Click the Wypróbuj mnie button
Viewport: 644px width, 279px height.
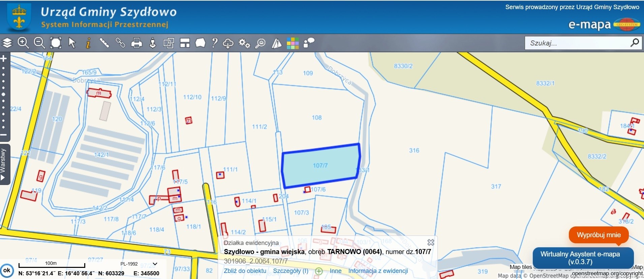pos(599,235)
